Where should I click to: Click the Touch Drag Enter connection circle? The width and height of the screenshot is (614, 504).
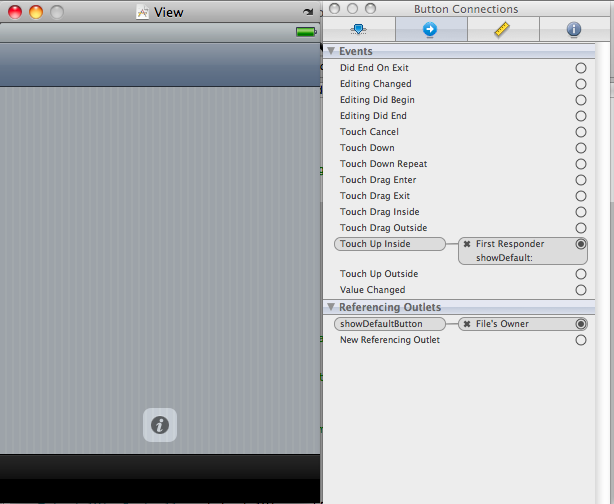581,180
